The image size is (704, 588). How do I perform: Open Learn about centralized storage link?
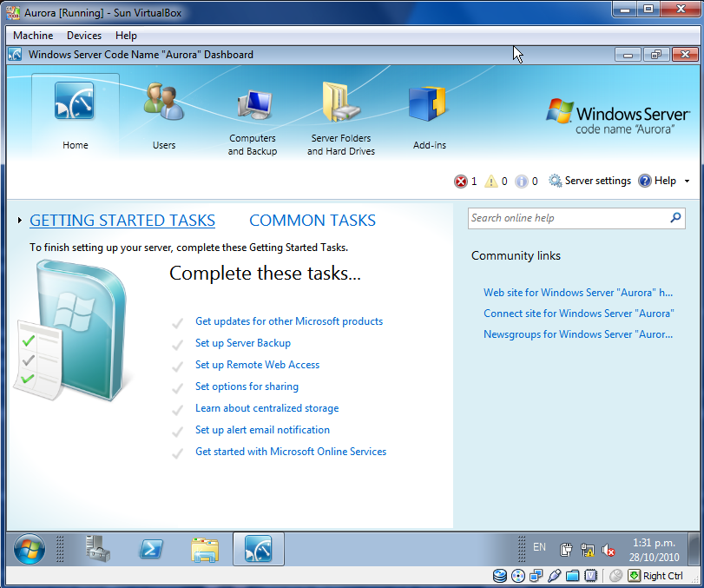266,408
